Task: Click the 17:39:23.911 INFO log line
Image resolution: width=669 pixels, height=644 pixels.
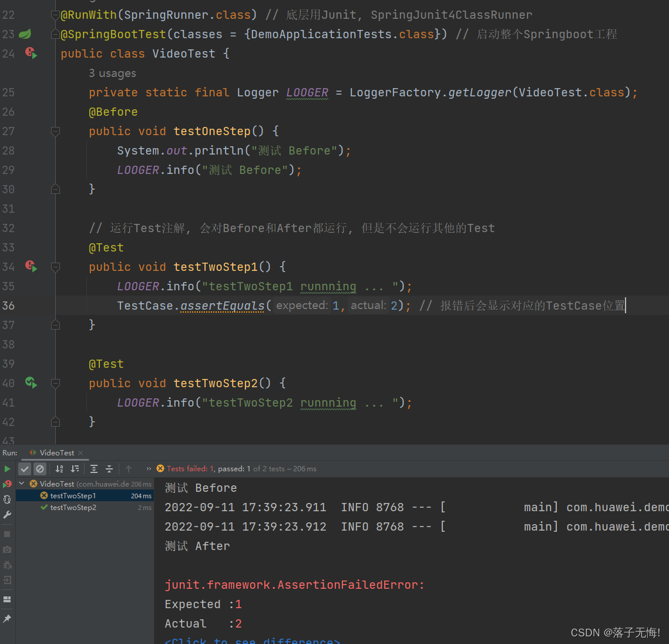Action: click(416, 507)
